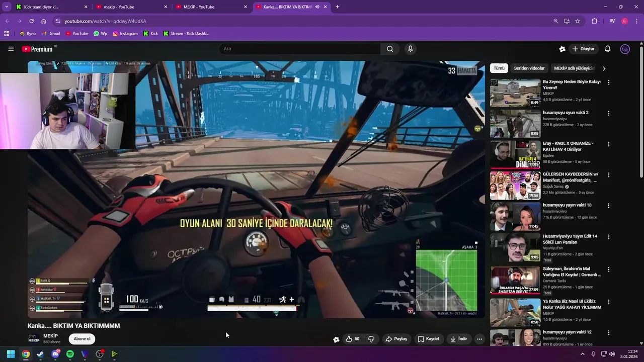644x362 pixels.
Task: Mute the playing tab via speaker icon
Action: tap(317, 7)
